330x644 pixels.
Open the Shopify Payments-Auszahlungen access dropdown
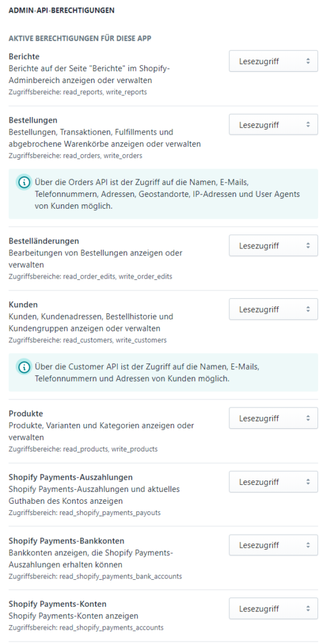[x=273, y=482]
